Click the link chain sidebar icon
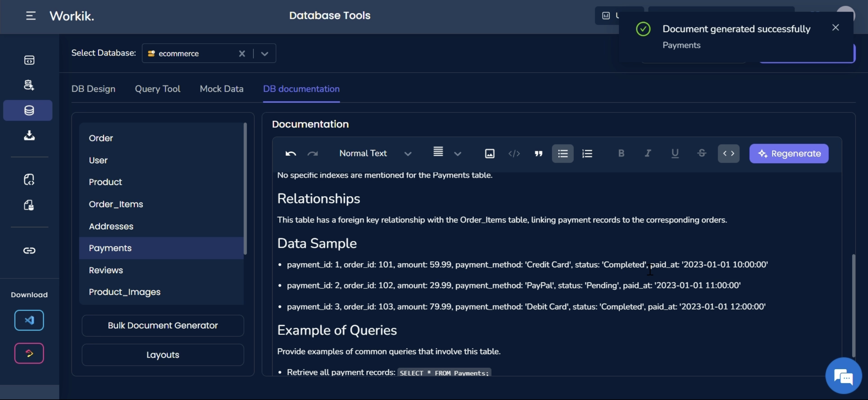The image size is (868, 400). [29, 250]
